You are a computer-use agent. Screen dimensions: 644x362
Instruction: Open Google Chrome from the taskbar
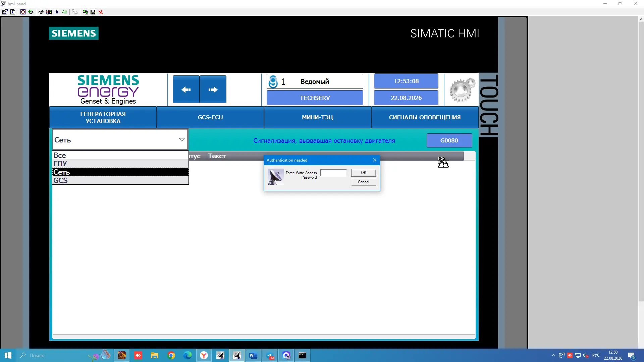(171, 355)
